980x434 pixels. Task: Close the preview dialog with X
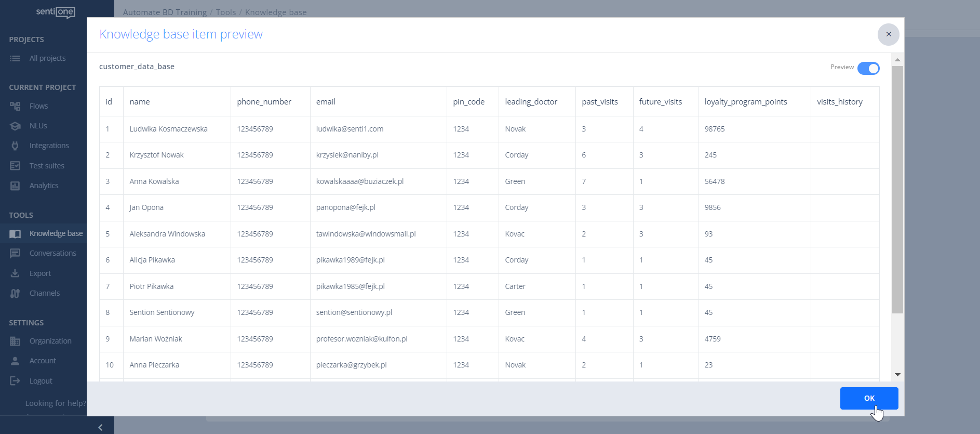[x=888, y=34]
